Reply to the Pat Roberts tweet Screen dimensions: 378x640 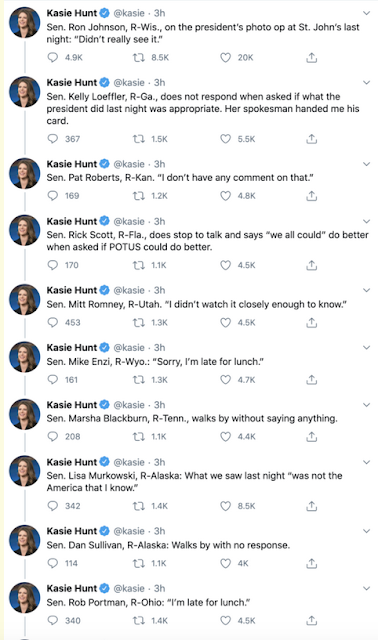pyautogui.click(x=53, y=196)
